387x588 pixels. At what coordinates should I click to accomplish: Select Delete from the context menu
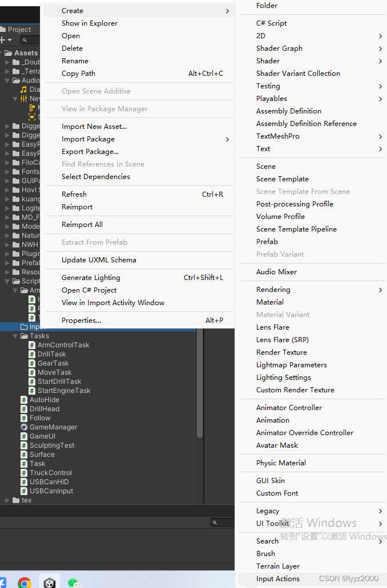72,48
